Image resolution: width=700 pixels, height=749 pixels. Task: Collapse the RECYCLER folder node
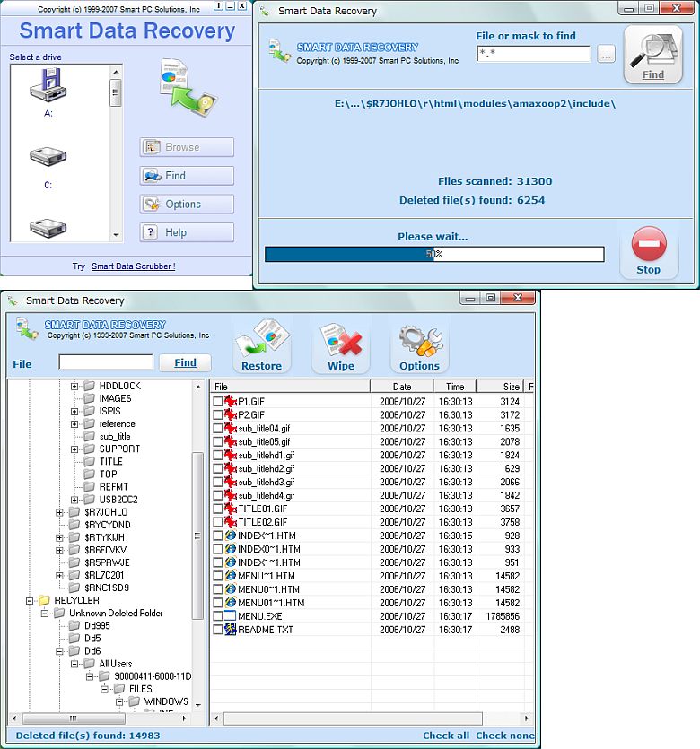coord(29,600)
